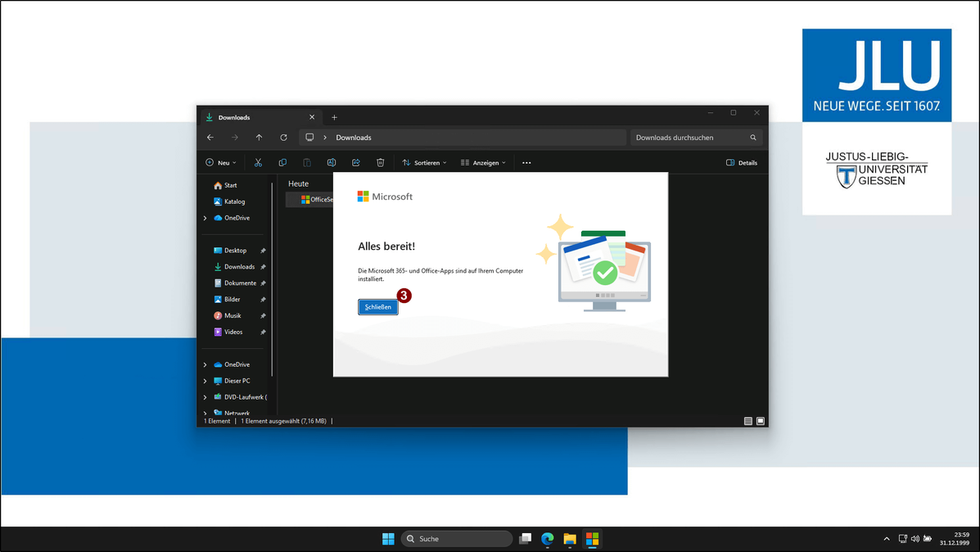Click the Schließen button in Office installer
This screenshot has height=552, width=980.
point(377,307)
